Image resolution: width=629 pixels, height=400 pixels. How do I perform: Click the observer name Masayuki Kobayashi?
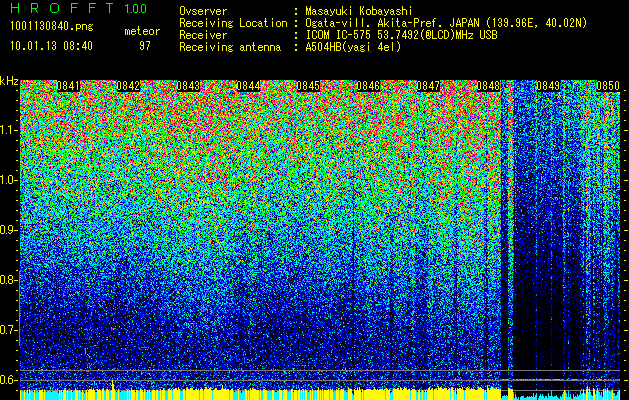[x=359, y=11]
